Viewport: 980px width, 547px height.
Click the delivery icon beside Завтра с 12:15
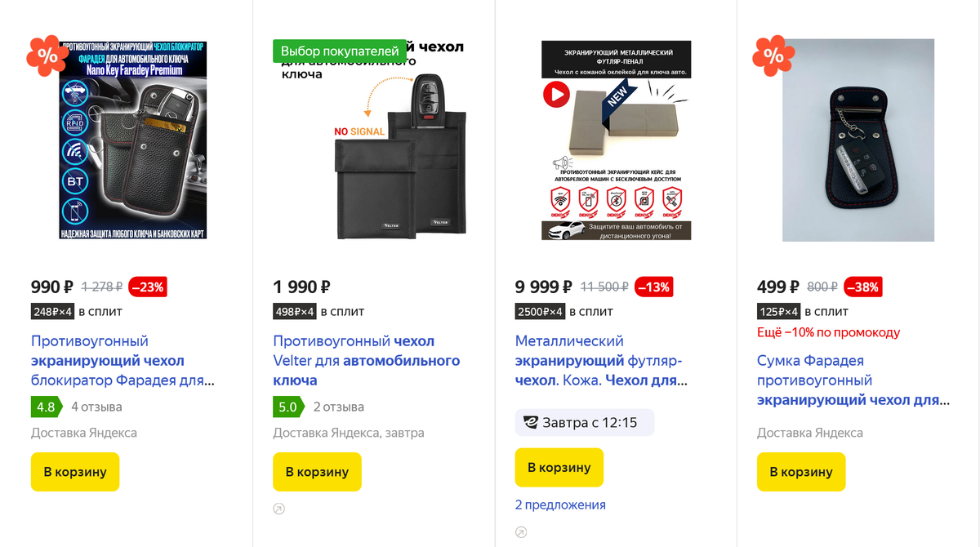coord(531,422)
